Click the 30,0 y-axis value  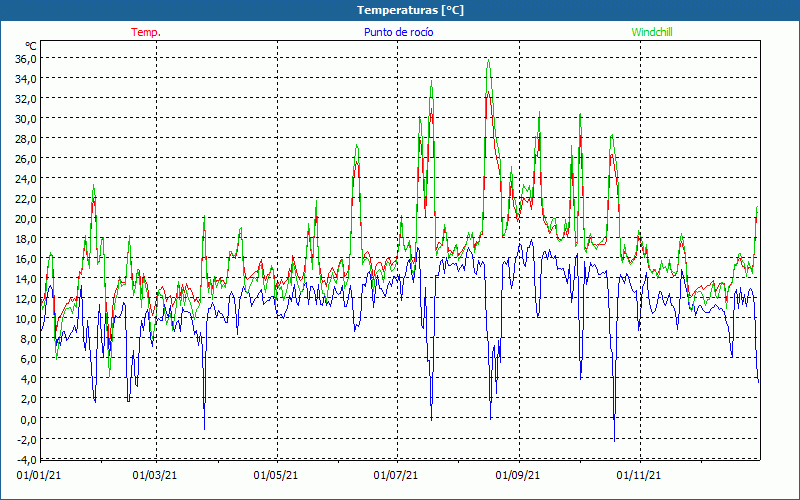[26, 118]
